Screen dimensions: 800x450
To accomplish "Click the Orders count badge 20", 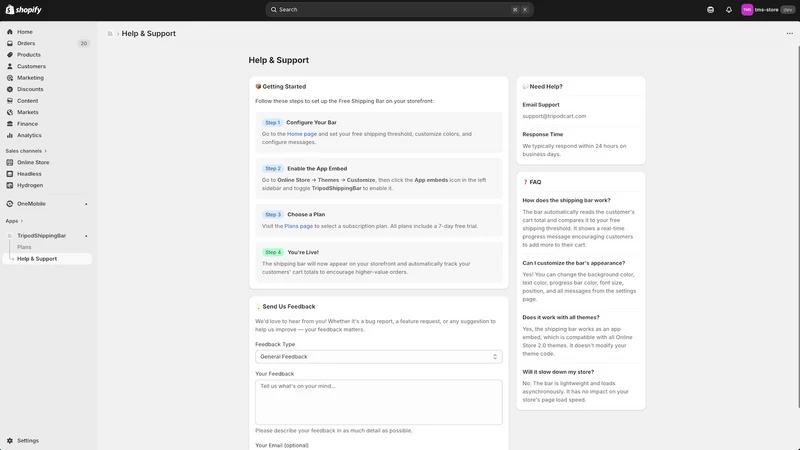I will (x=84, y=43).
